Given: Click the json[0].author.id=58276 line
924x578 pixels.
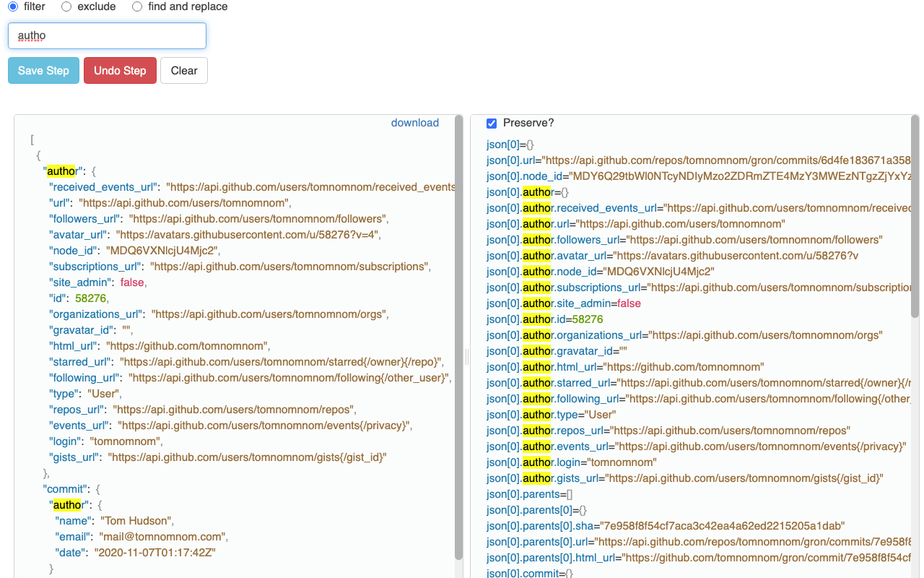Looking at the screenshot, I should click(545, 319).
